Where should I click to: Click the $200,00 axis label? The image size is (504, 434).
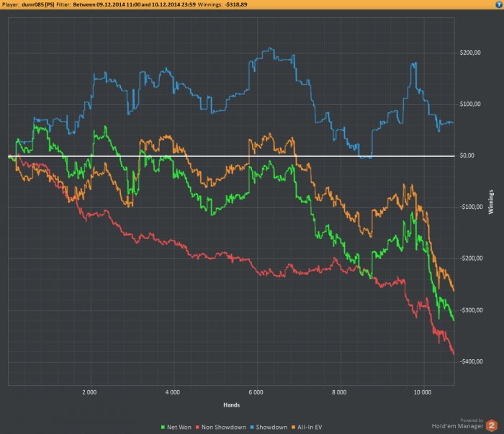(x=470, y=53)
